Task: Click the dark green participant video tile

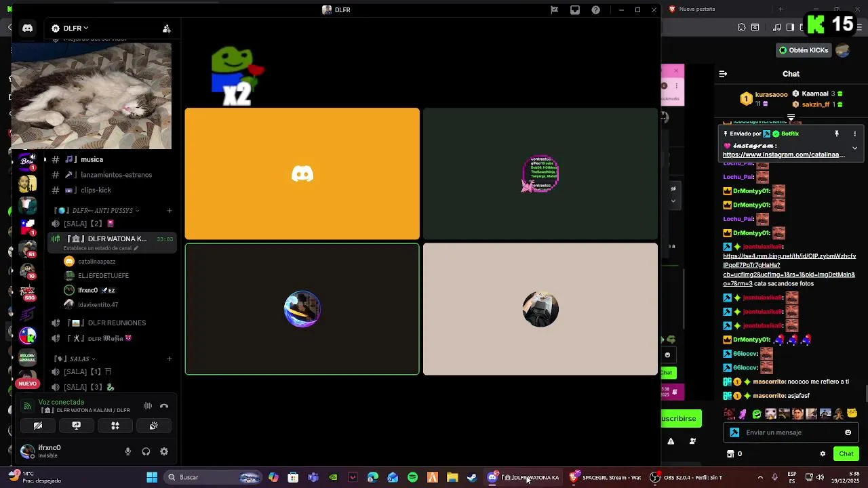Action: (x=540, y=174)
